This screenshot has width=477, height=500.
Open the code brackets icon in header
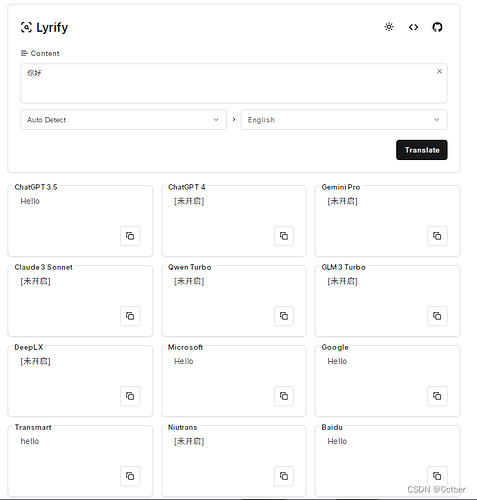413,27
